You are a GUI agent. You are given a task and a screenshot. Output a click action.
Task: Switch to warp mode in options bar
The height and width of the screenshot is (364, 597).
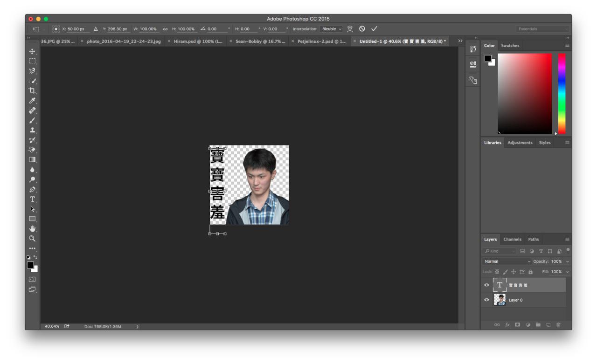pos(350,29)
